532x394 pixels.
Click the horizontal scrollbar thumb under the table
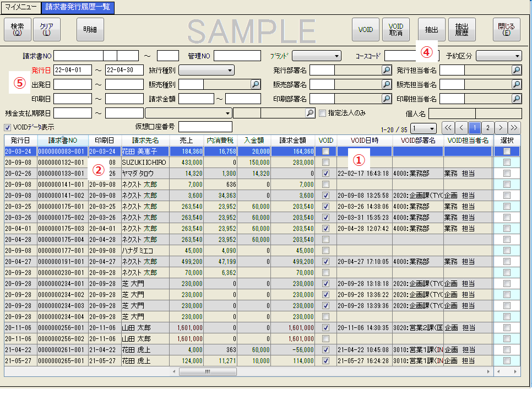click(208, 372)
